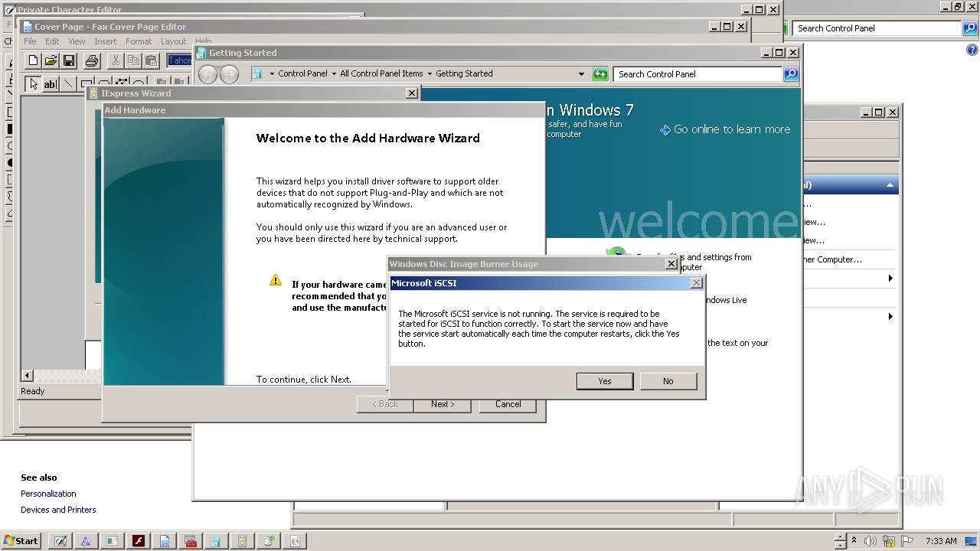Open 'Go online to learn more' link
Viewport: 980px width, 551px height.
pyautogui.click(x=725, y=129)
